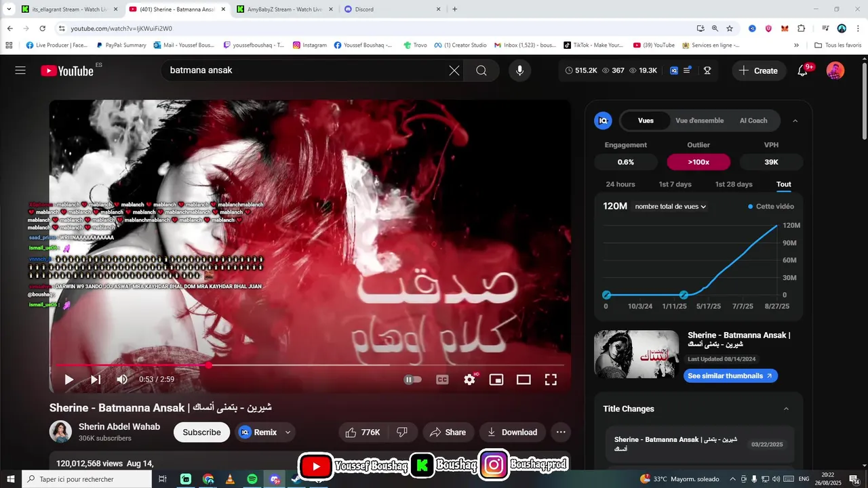Toggle theater mode
The width and height of the screenshot is (868, 488).
pyautogui.click(x=524, y=380)
